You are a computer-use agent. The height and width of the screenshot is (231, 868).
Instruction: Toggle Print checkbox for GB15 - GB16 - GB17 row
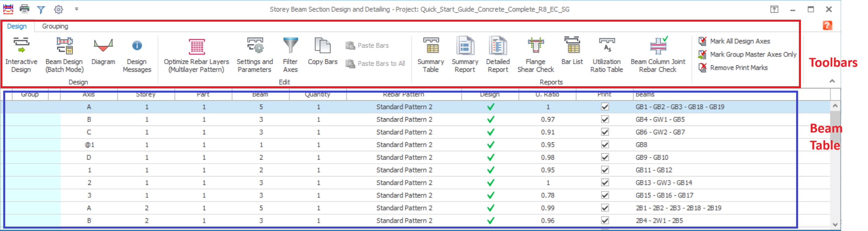pyautogui.click(x=605, y=195)
